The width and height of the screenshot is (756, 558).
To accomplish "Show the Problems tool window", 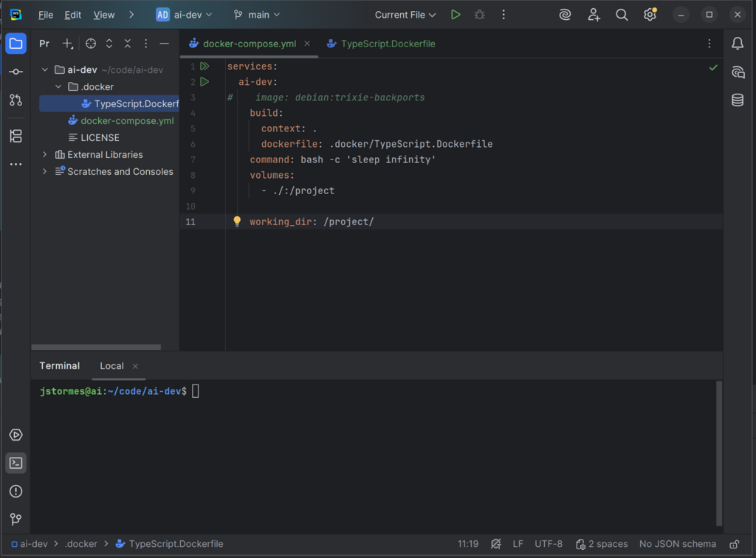I will pos(16,491).
